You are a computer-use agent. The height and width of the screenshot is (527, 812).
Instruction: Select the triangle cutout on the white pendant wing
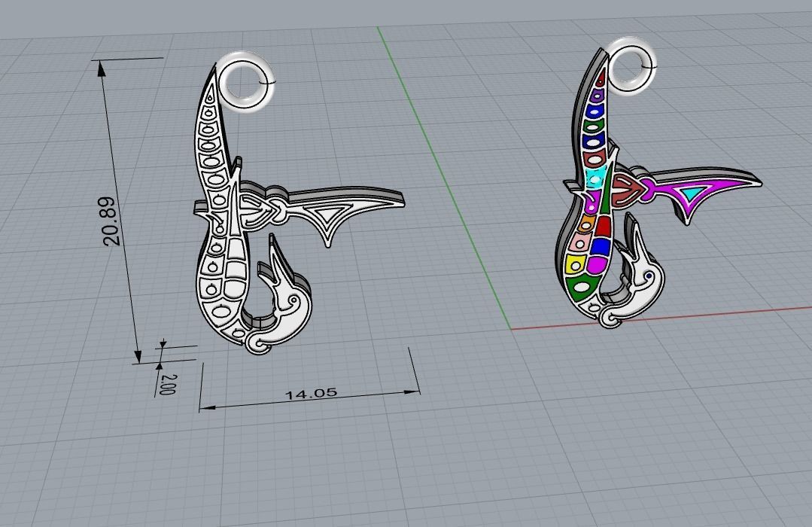point(326,214)
